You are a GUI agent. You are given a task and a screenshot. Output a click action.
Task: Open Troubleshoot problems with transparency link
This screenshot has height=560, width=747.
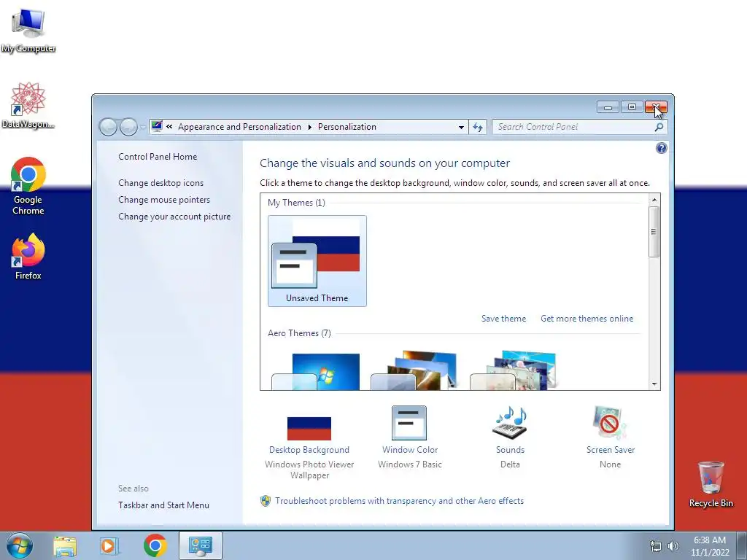click(399, 501)
